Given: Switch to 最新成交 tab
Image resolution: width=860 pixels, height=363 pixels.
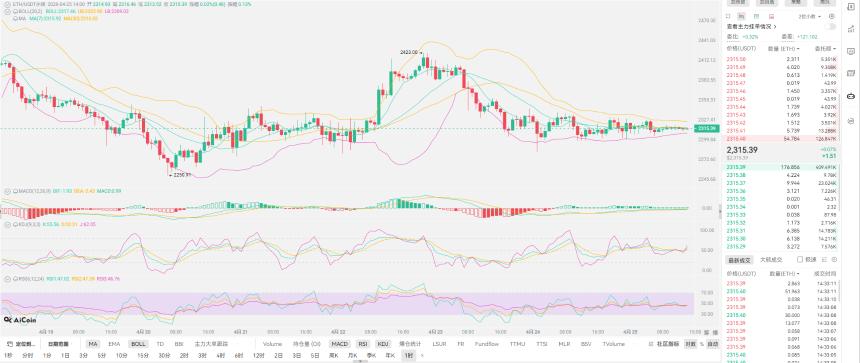Looking at the screenshot, I should 738,259.
